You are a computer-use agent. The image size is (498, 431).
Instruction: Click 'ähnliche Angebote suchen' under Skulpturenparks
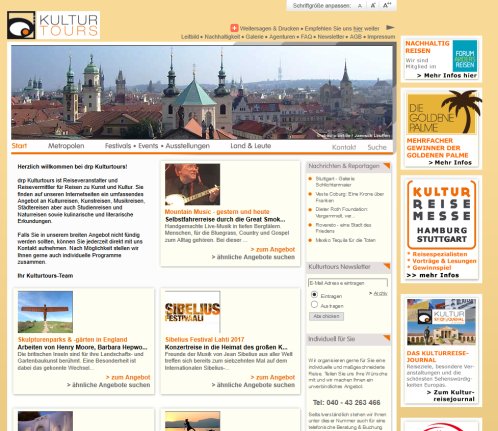[109, 385]
